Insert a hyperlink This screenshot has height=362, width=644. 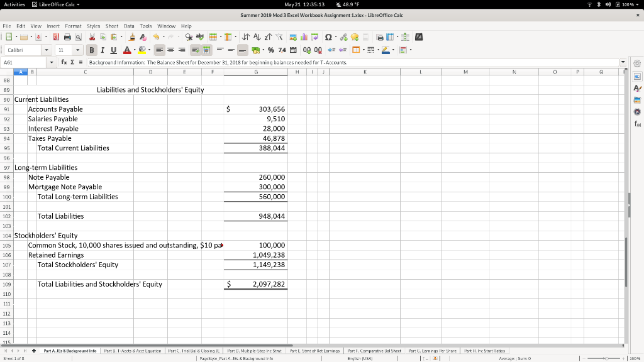(344, 37)
